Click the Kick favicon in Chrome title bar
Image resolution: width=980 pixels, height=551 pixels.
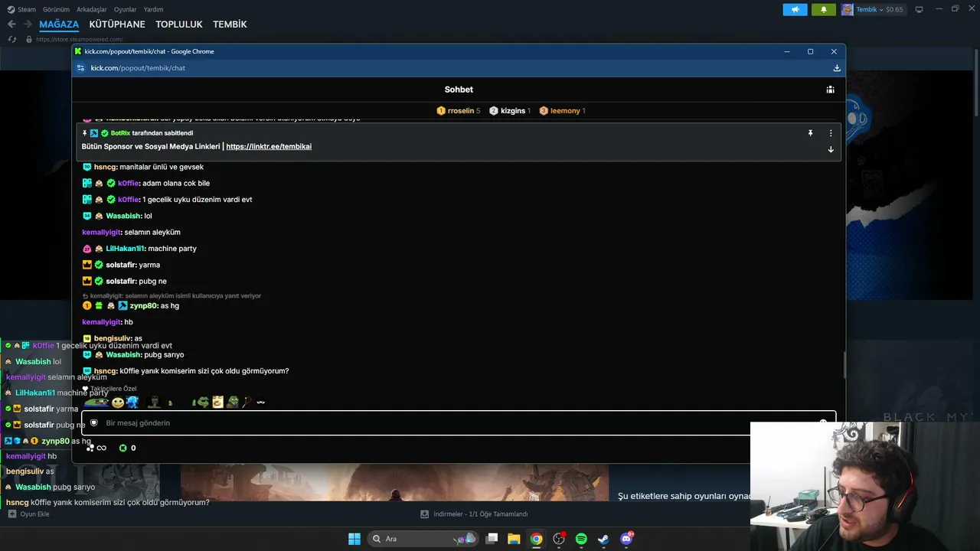tap(78, 51)
